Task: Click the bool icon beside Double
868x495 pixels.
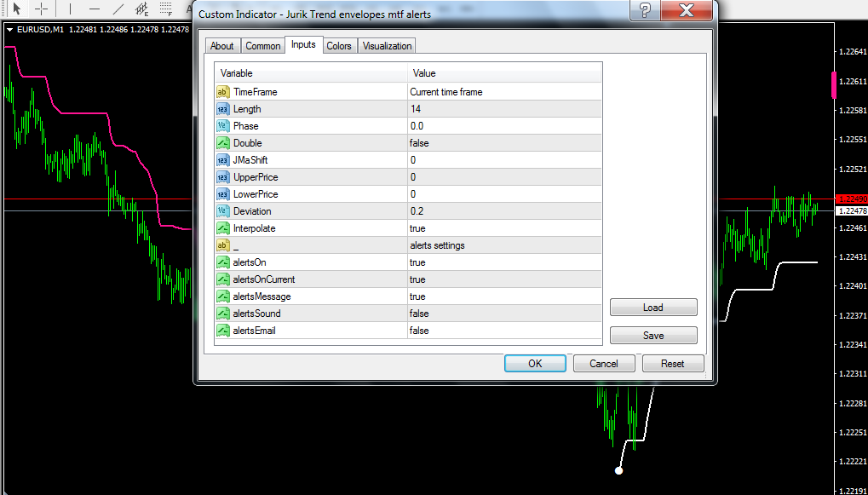Action: pos(223,143)
